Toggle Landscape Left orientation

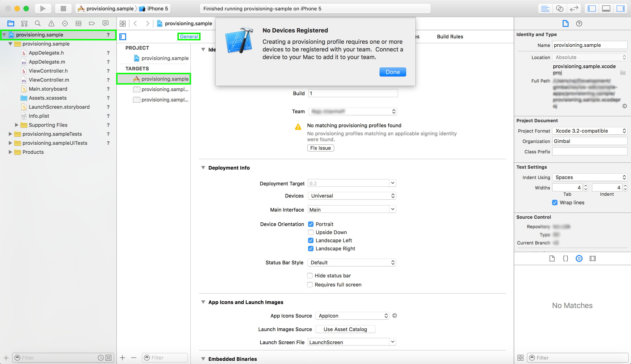pos(311,240)
